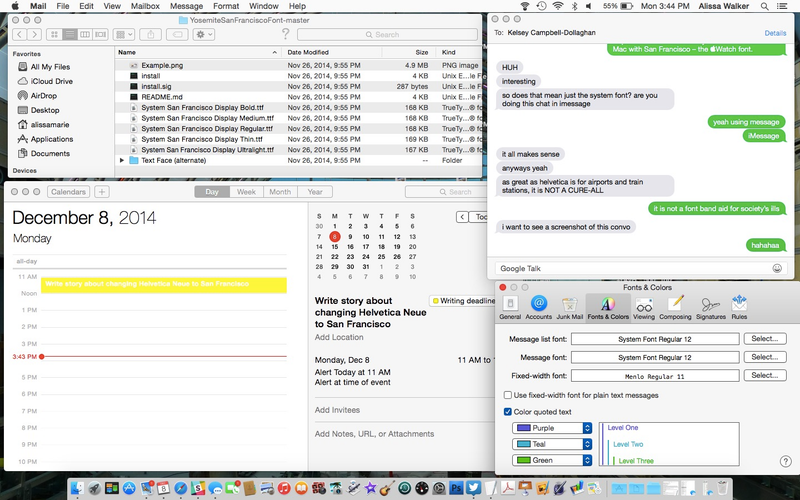
Task: Open the Purple quote color dropdown
Action: [x=552, y=428]
